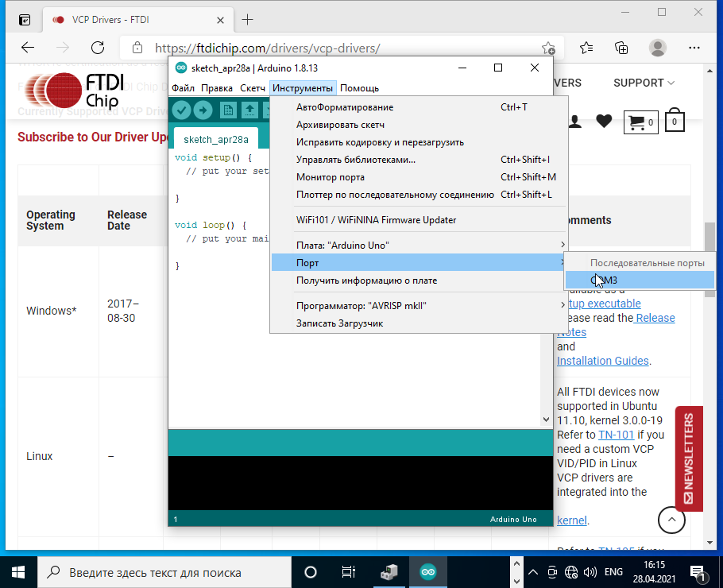Open the Installation Guides link
Screen dimensions: 723x588
(603, 361)
